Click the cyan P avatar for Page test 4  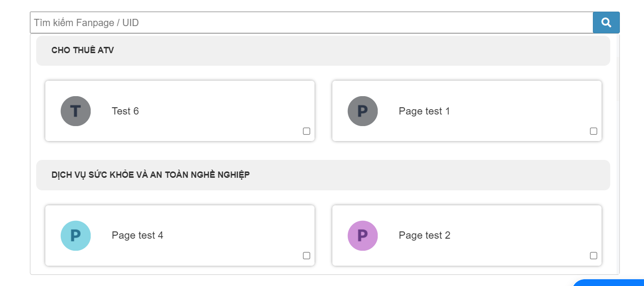pos(76,236)
